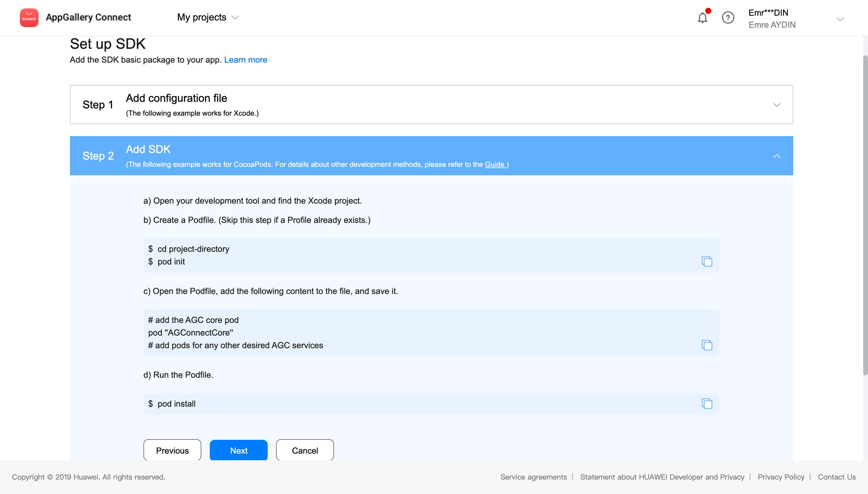This screenshot has width=868, height=494.
Task: Copy the pod init commands
Action: [x=707, y=261]
